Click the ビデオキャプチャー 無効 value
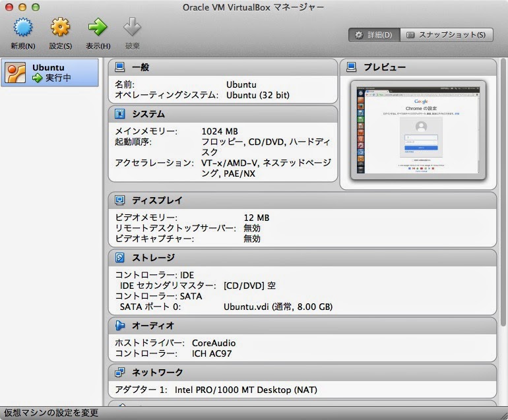The height and width of the screenshot is (420, 508). pos(252,239)
